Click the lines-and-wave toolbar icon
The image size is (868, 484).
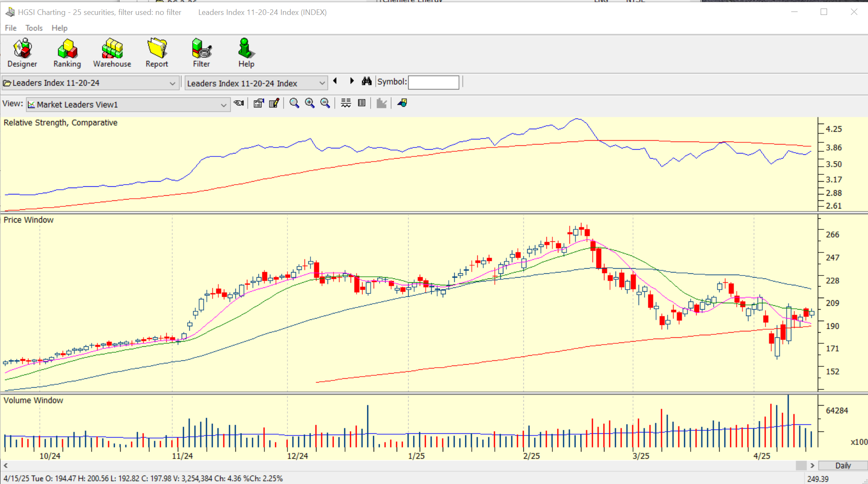346,103
